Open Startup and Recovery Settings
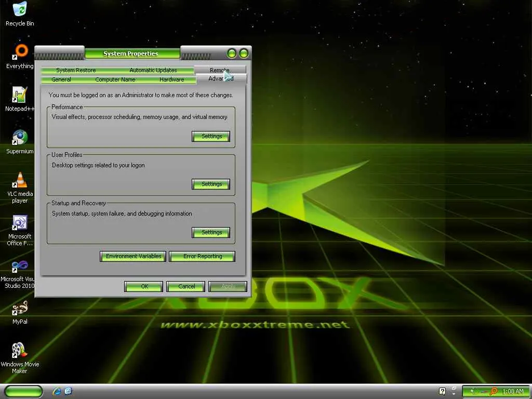The image size is (532, 399). click(211, 232)
